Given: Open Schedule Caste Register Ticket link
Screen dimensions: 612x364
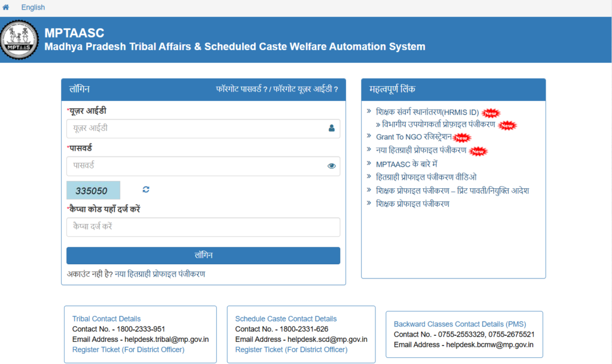Looking at the screenshot, I should pyautogui.click(x=291, y=350).
